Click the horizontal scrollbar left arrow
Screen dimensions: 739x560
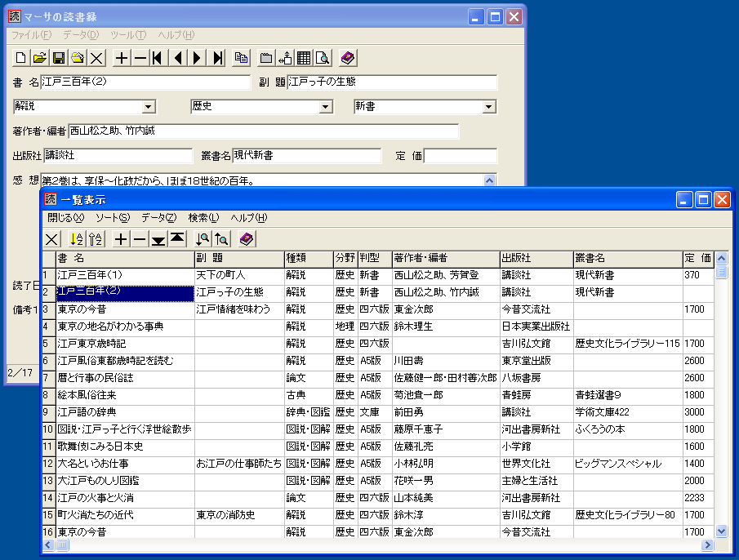pyautogui.click(x=48, y=545)
